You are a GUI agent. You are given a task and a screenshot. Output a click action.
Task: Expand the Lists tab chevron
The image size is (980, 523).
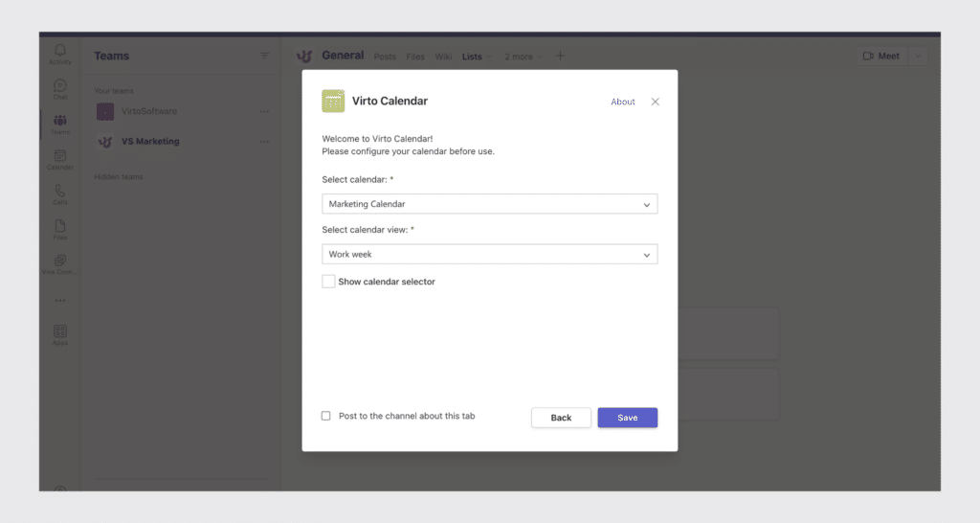click(x=489, y=57)
